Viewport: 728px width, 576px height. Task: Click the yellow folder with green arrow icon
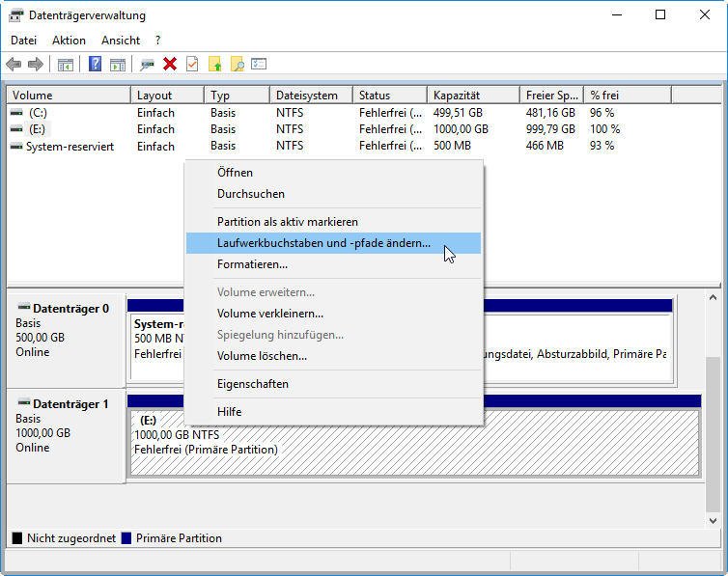pyautogui.click(x=215, y=64)
